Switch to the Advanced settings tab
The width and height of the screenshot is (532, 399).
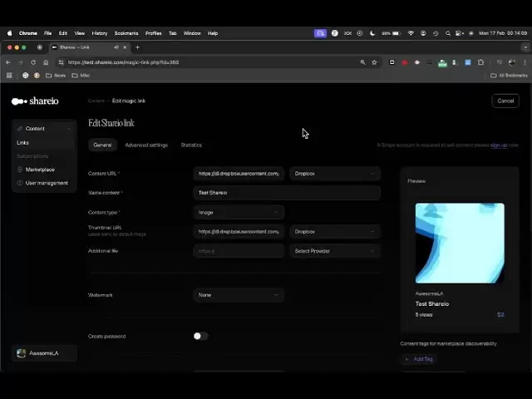point(146,145)
